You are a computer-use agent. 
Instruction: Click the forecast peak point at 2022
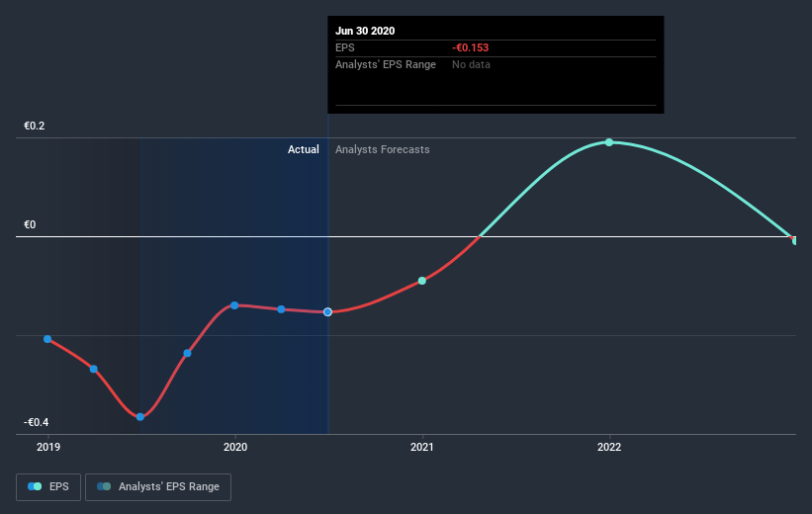point(609,142)
